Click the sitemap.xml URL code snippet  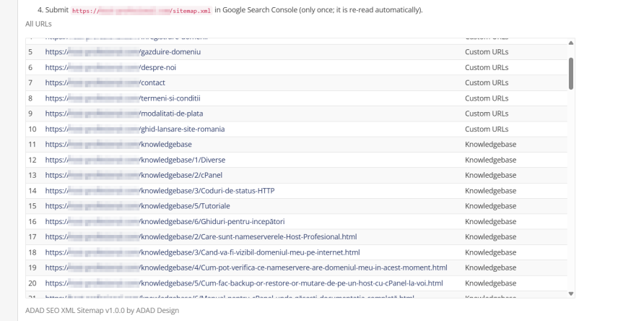(142, 11)
